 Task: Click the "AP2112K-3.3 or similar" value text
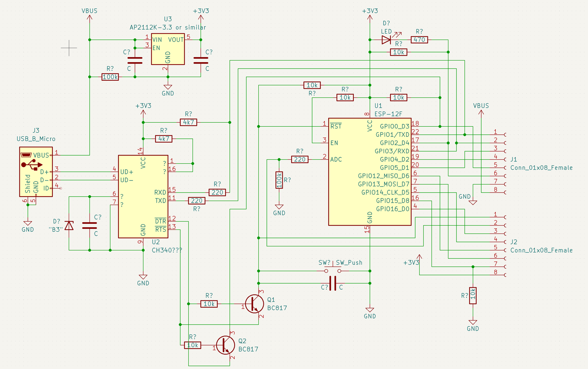coord(168,27)
